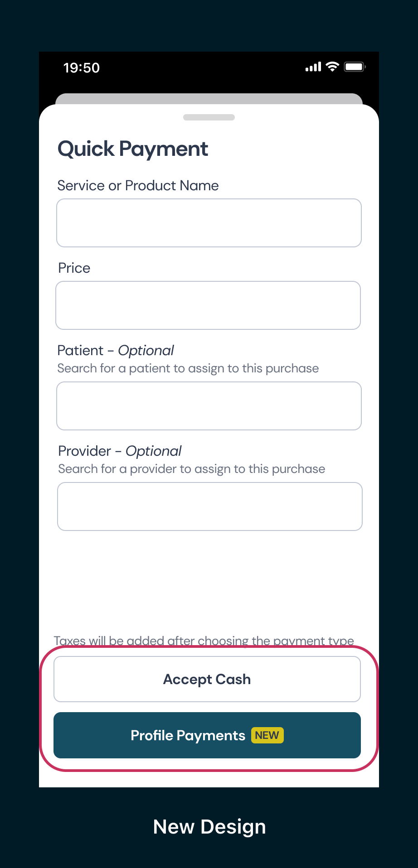Focus the Price input field
Image resolution: width=418 pixels, height=868 pixels.
pos(208,305)
